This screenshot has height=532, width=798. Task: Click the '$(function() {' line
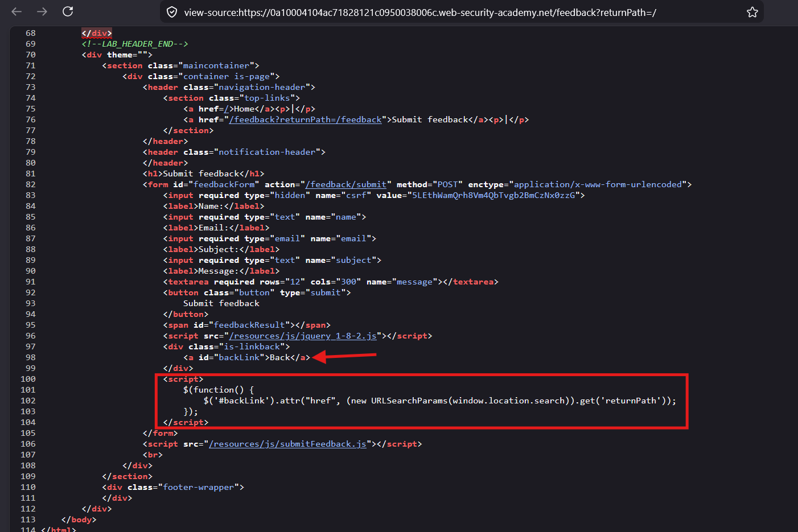pos(219,390)
